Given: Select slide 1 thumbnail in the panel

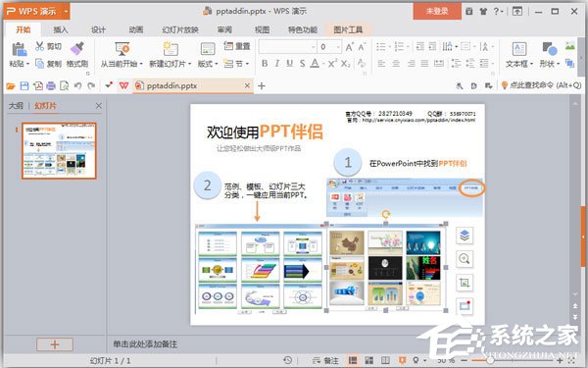Looking at the screenshot, I should [x=59, y=150].
